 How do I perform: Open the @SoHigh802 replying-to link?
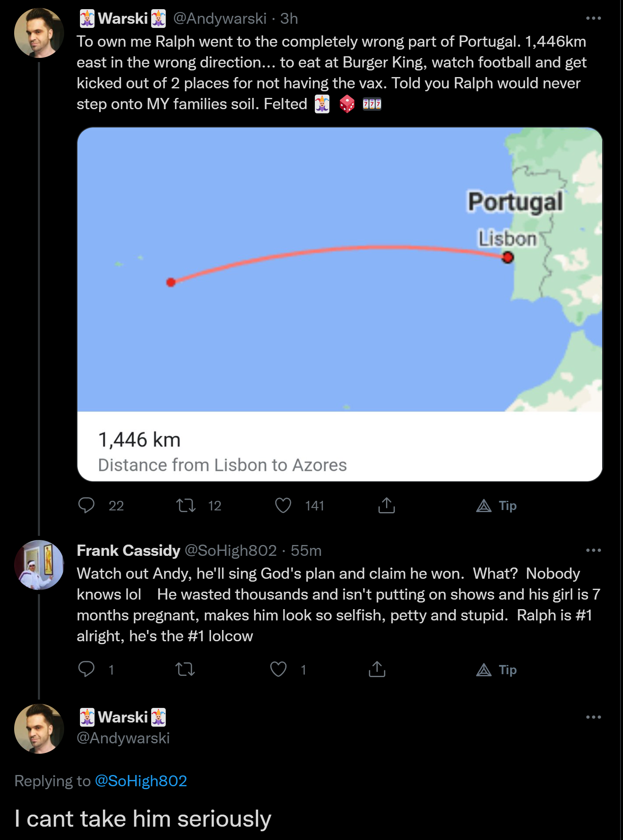(x=141, y=780)
